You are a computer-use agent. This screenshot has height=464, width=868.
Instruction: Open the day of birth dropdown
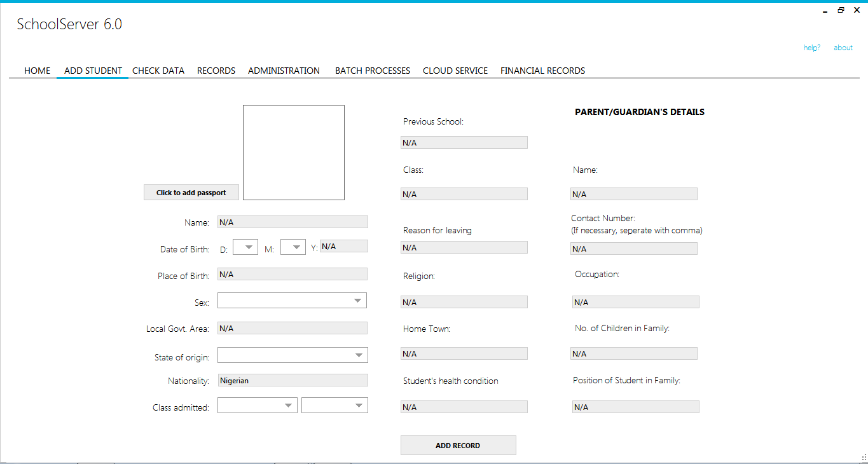245,247
